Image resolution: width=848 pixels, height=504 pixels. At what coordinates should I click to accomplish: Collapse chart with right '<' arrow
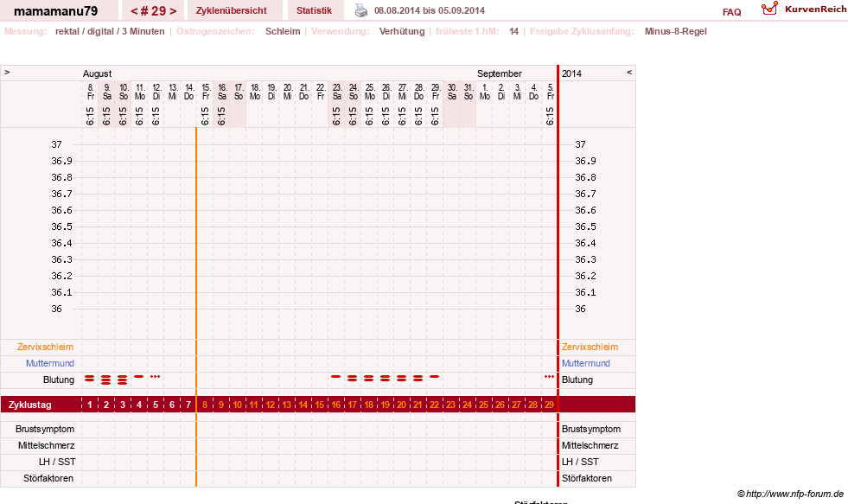(x=629, y=72)
